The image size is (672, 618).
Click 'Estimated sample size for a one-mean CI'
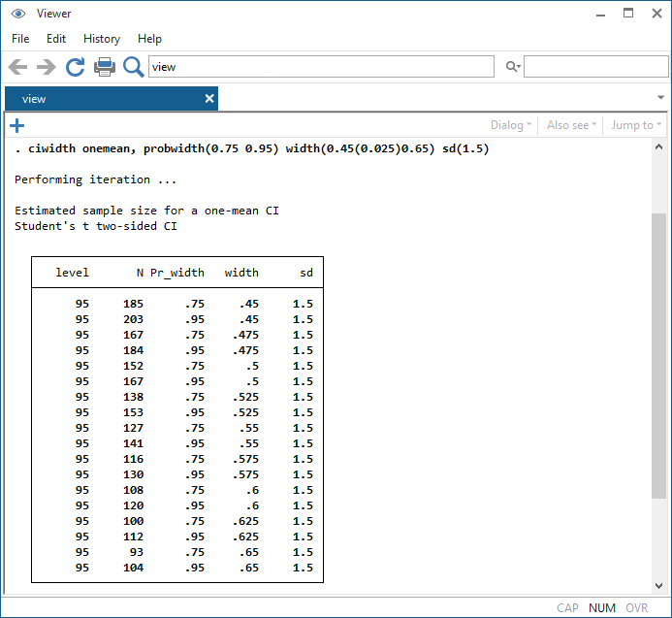[146, 211]
